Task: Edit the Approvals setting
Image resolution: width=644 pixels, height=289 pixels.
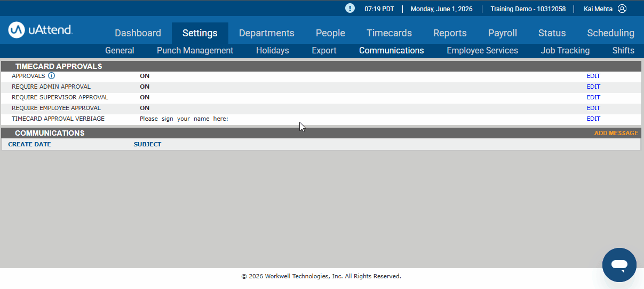Action: (593, 76)
